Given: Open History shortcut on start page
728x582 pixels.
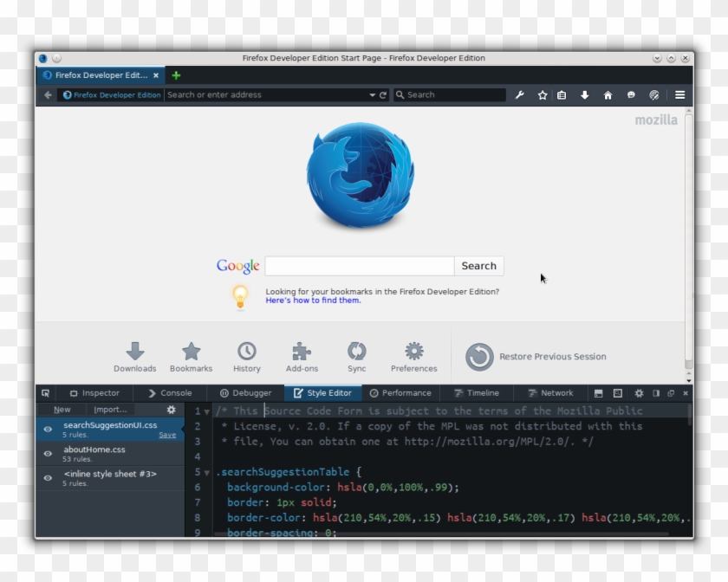Looking at the screenshot, I should [x=246, y=357].
